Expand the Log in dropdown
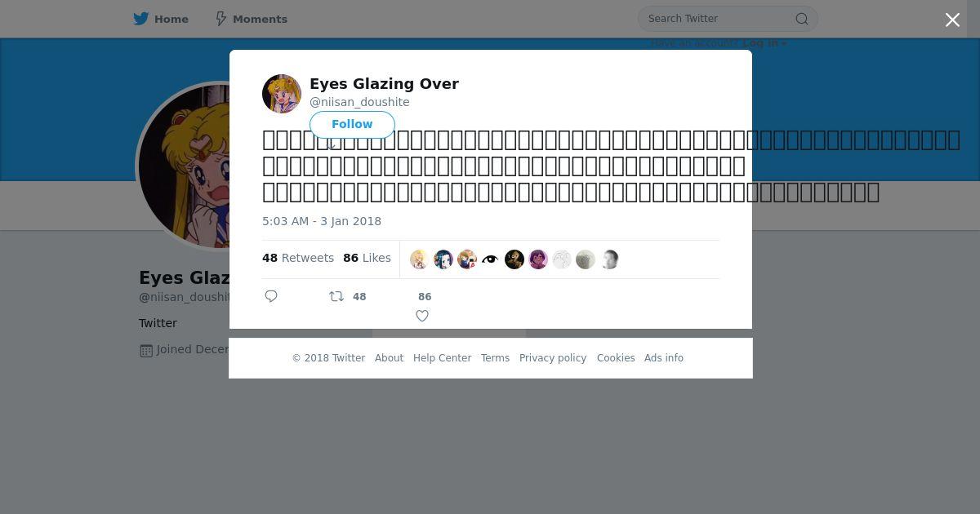The width and height of the screenshot is (980, 514). coord(764,43)
